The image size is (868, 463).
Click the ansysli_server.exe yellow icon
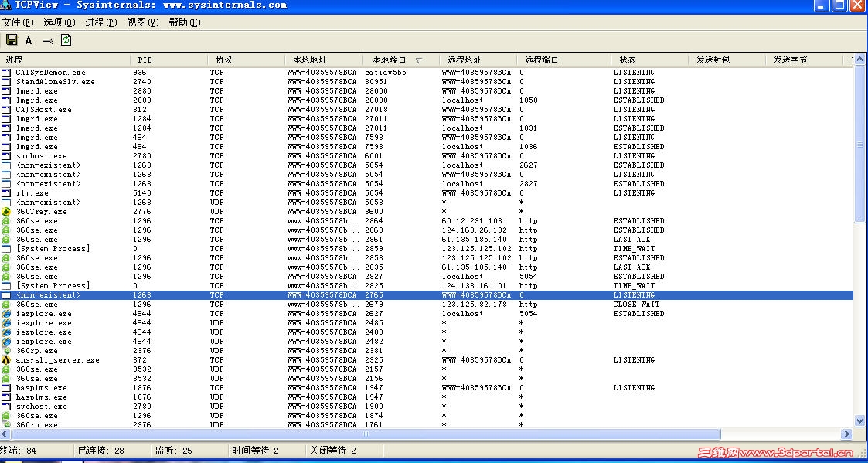click(x=6, y=360)
